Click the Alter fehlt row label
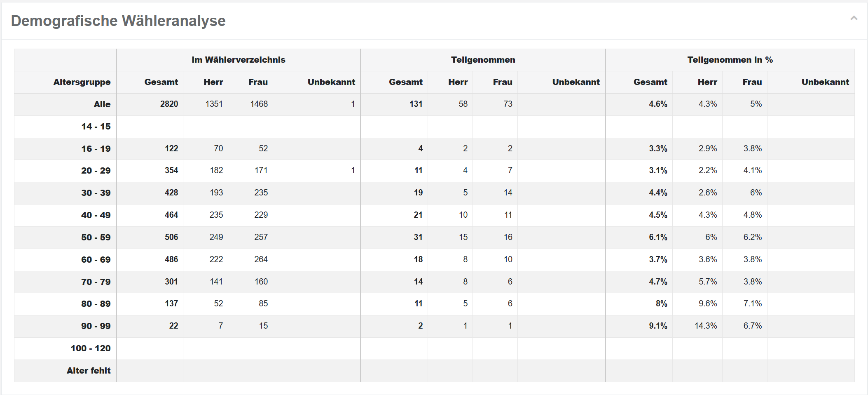Viewport: 868px width, 395px height. coord(89,371)
